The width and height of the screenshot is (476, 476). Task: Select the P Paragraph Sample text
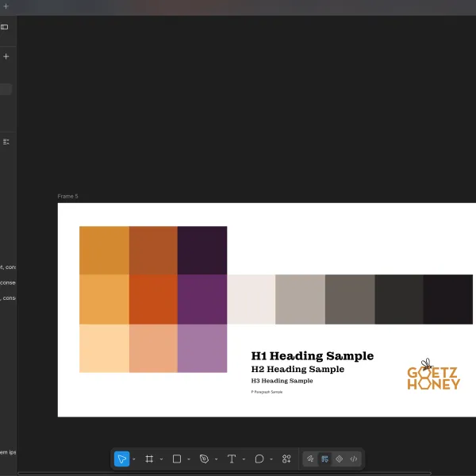coord(267,392)
